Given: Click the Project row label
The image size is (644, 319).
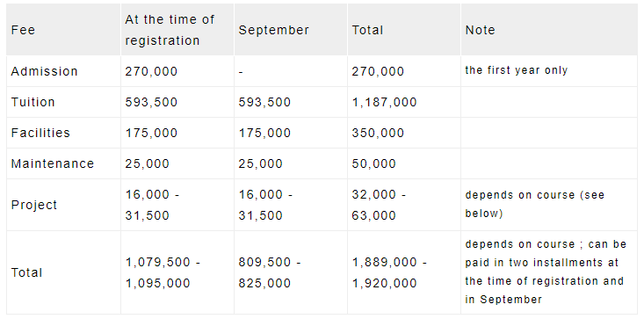Looking at the screenshot, I should [34, 205].
